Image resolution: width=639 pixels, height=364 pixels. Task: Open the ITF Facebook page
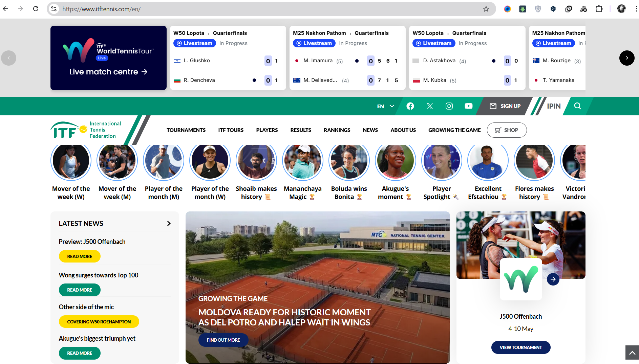[x=410, y=106]
